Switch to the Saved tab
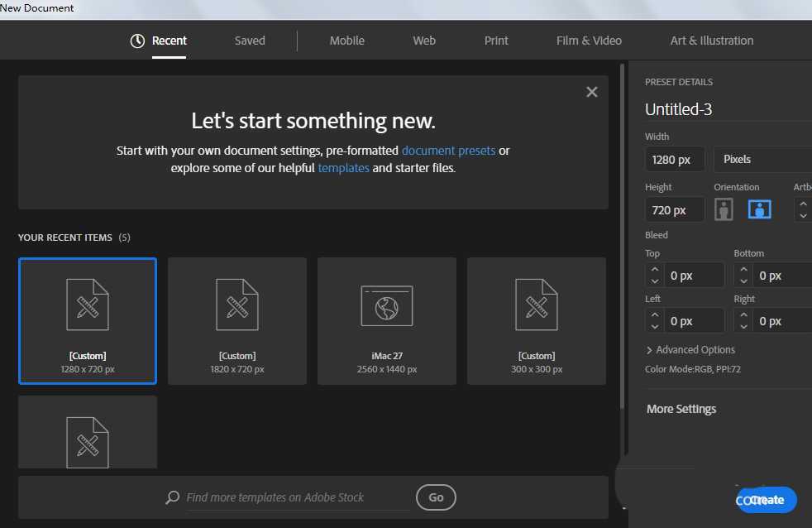 pyautogui.click(x=250, y=41)
